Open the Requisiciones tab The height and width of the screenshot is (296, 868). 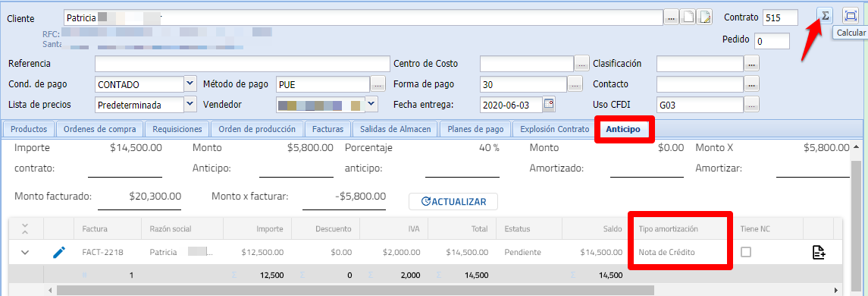(x=177, y=129)
